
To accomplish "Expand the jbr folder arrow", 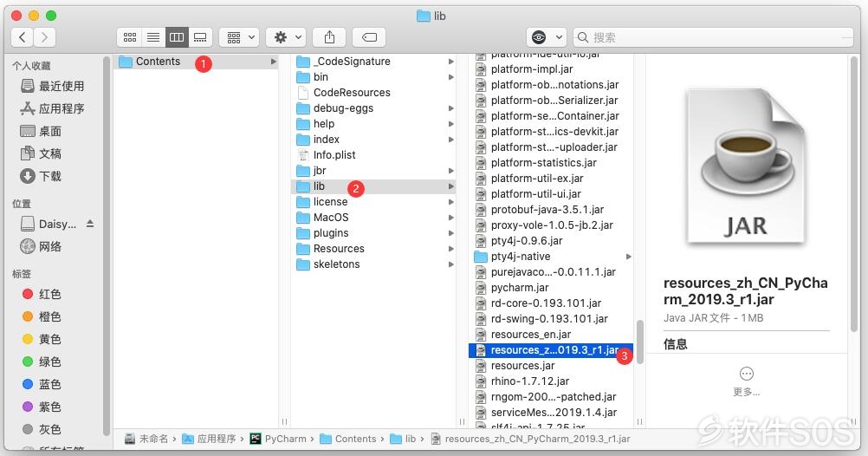I will pos(451,171).
